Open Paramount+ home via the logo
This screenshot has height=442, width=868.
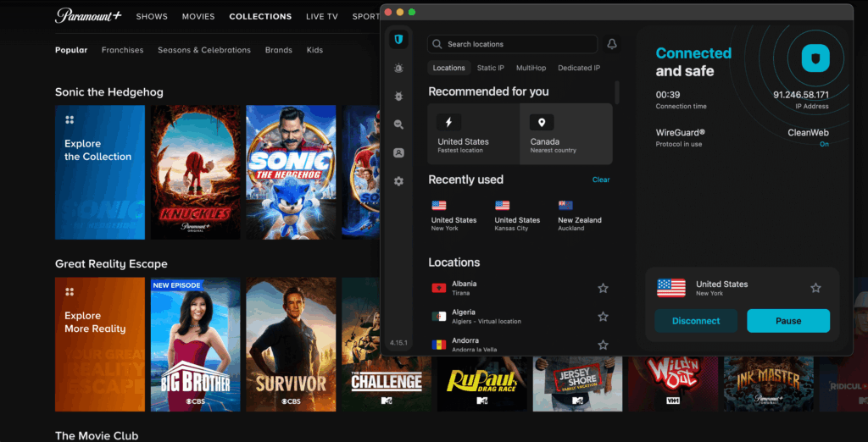coord(88,16)
